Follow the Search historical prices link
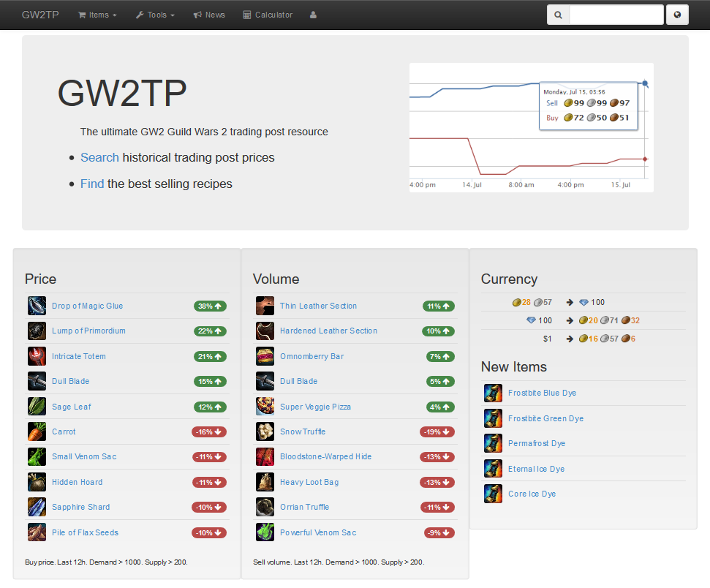Screen dimensions: 710x588 pos(99,157)
